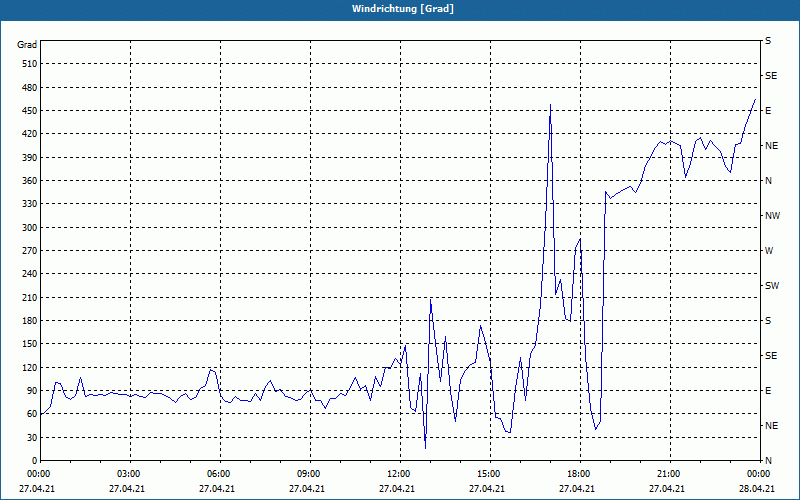Click the 27.04.21 date under 06:00
The height and width of the screenshot is (500, 800).
click(x=217, y=489)
